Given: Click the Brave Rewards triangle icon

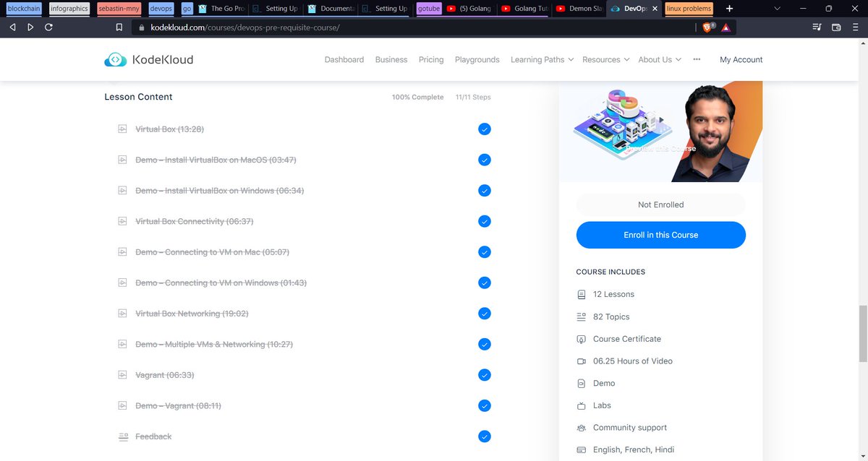Looking at the screenshot, I should pos(726,27).
